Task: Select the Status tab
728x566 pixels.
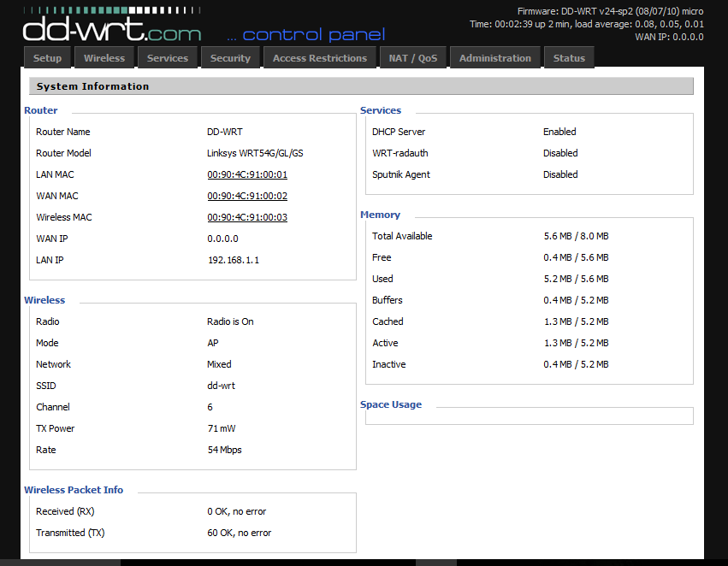Action: [x=568, y=58]
